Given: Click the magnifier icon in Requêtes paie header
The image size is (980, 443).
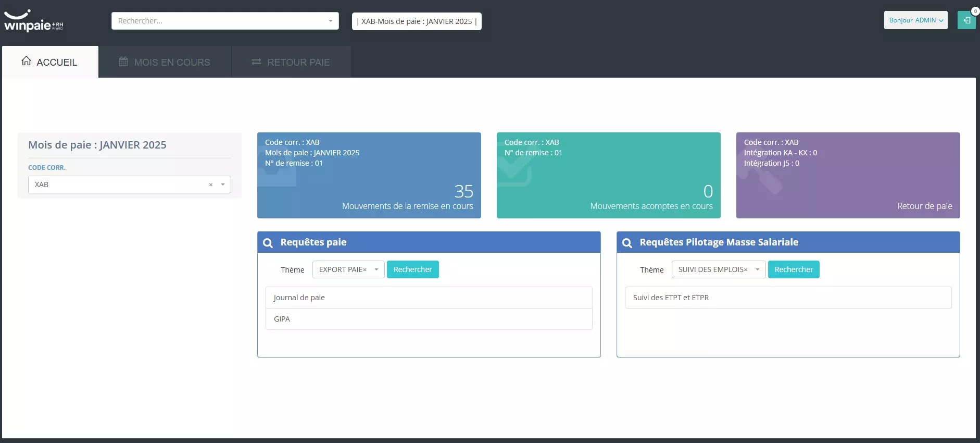Looking at the screenshot, I should pyautogui.click(x=268, y=243).
